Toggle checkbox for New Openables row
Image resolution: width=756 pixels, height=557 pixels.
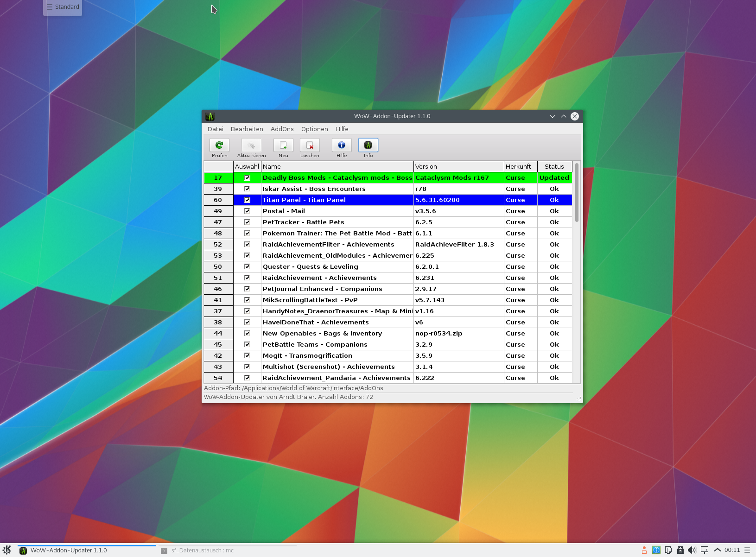(x=247, y=333)
